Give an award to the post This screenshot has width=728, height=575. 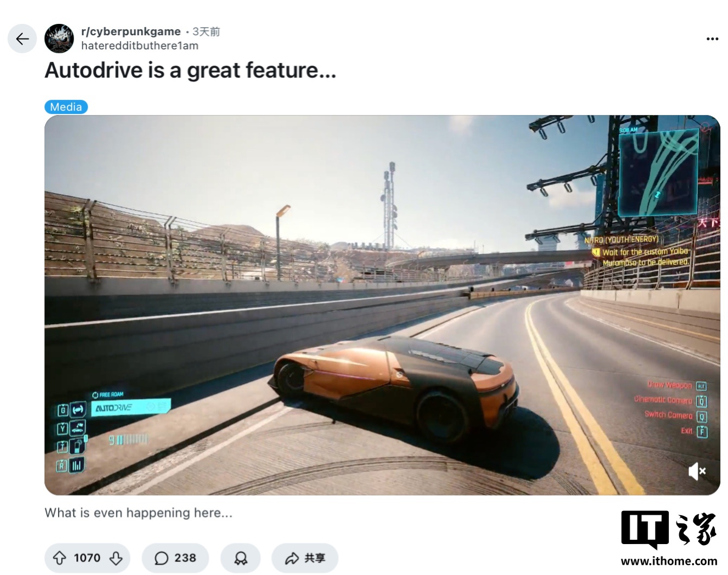coord(241,558)
